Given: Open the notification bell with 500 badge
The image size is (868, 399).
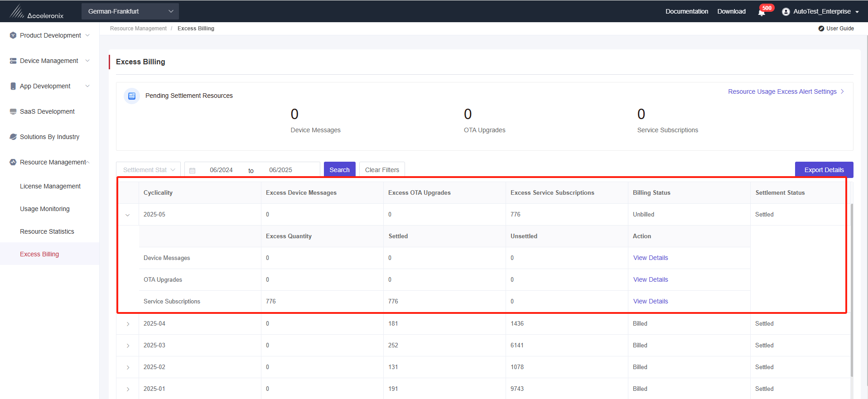Looking at the screenshot, I should coord(762,12).
